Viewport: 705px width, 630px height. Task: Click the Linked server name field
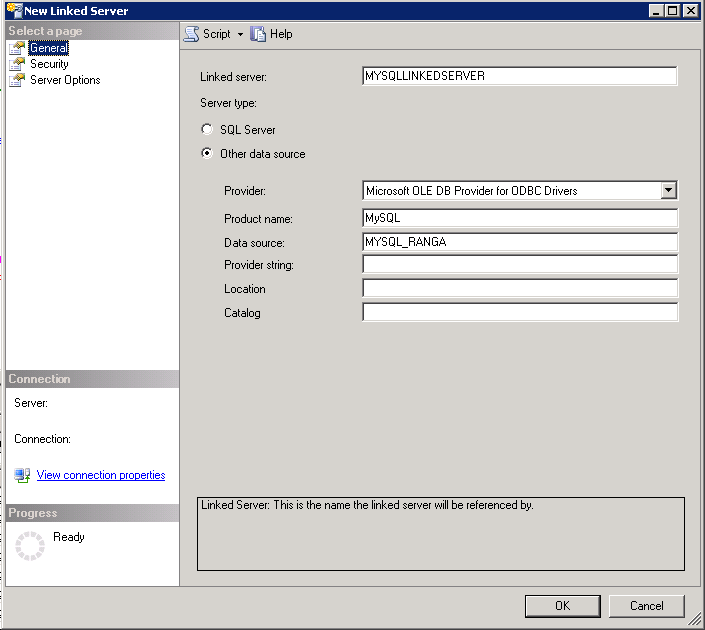519,76
